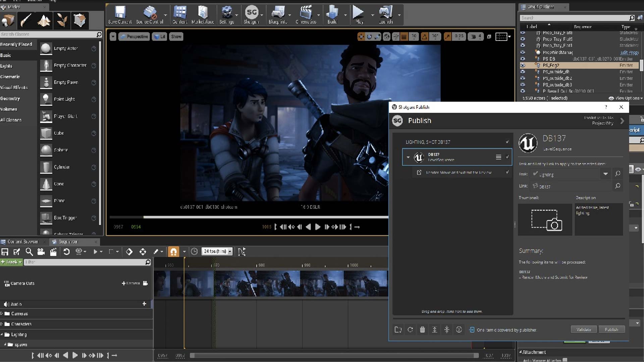The height and width of the screenshot is (362, 644).
Task: Click the Play toolbar icon
Action: (x=359, y=15)
